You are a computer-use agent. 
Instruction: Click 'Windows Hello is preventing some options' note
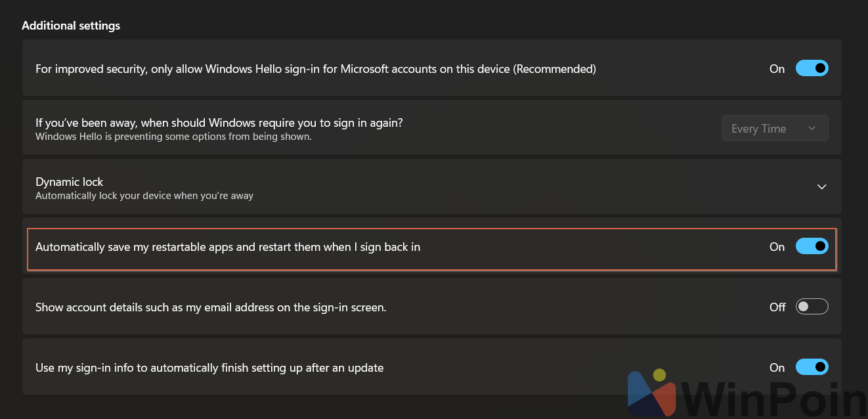point(173,137)
